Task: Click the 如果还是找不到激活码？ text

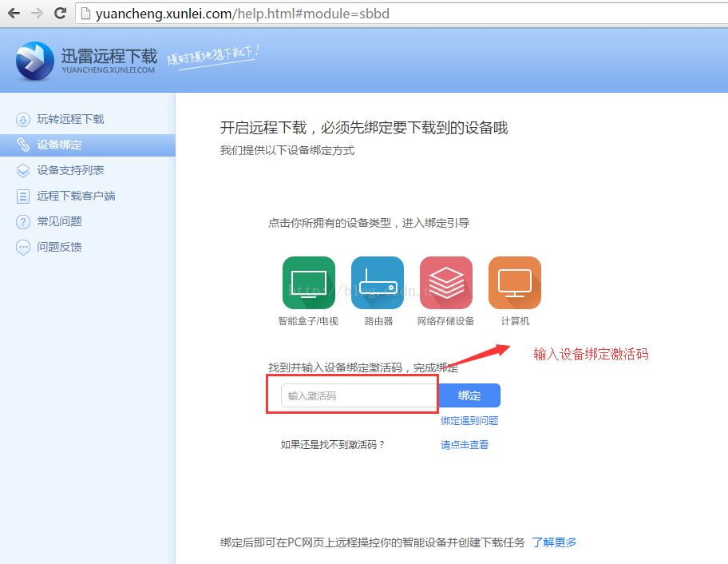Action: (x=333, y=445)
